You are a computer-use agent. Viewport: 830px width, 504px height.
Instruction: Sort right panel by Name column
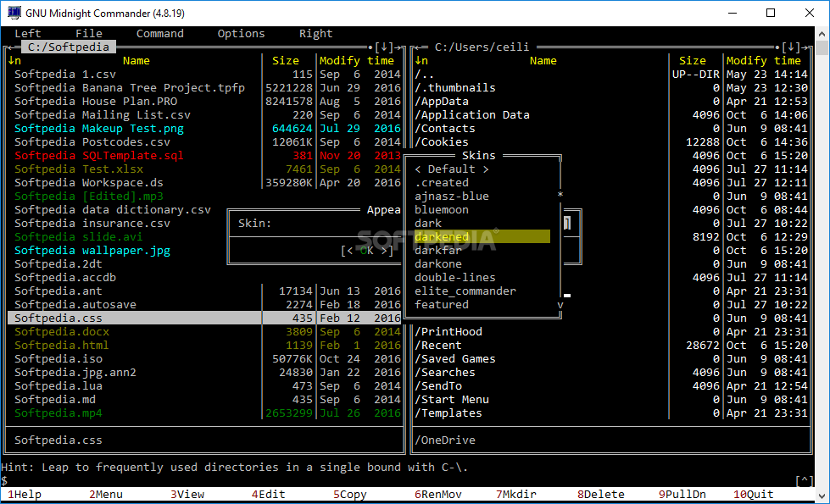coord(543,61)
